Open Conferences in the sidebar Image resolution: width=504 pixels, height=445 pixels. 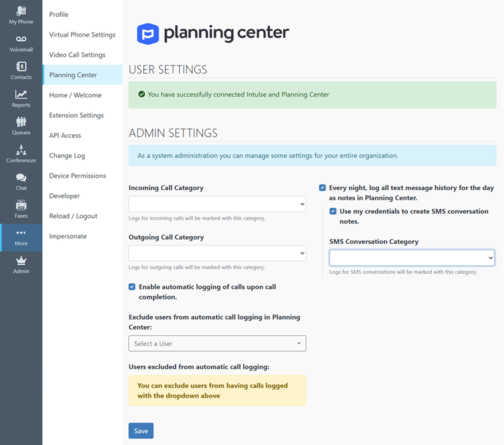point(21,154)
